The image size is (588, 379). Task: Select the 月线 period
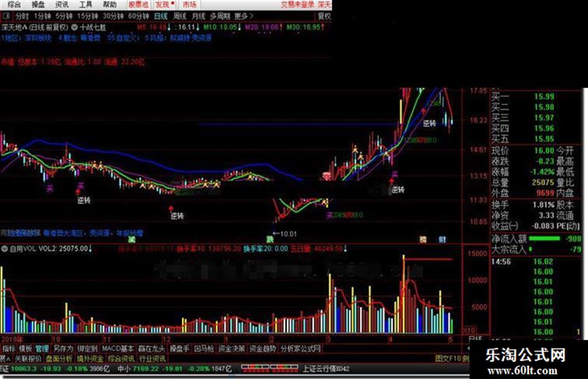(198, 16)
